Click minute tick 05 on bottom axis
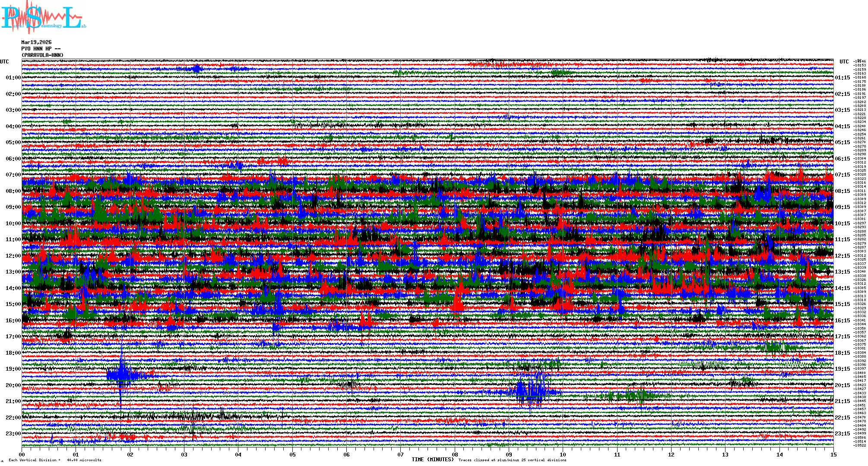 (x=293, y=454)
